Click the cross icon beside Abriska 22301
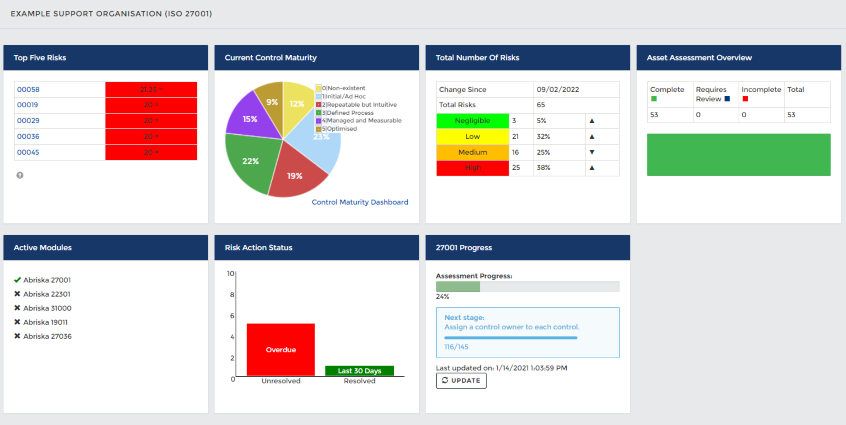Screen dimensions: 846x425 (18, 294)
